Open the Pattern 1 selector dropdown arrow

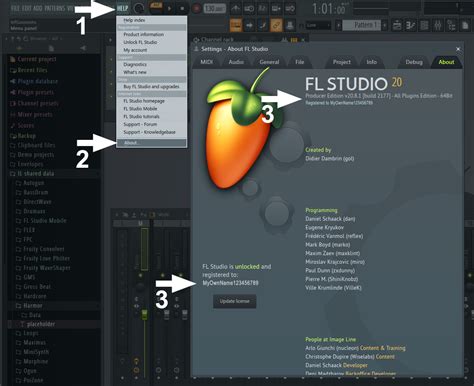coord(385,25)
